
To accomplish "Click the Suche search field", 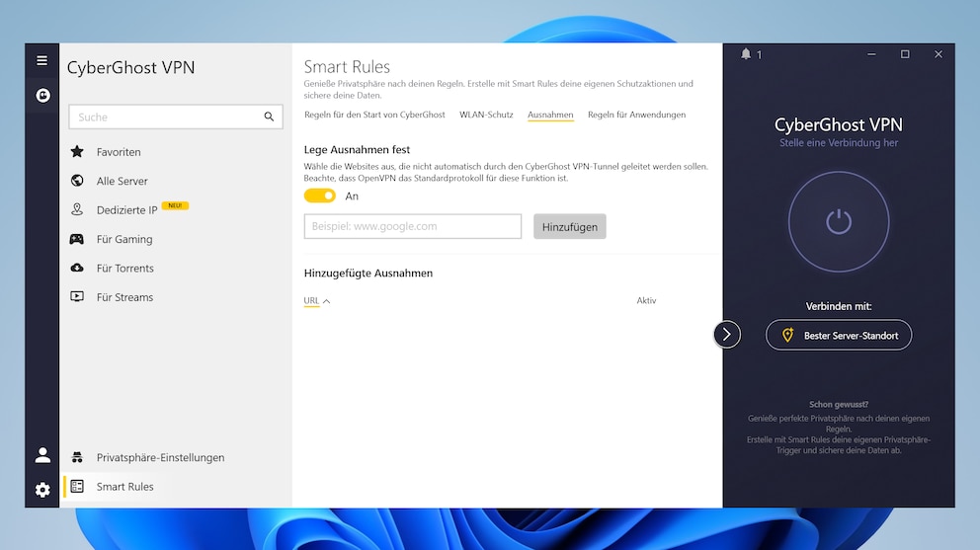I will (176, 117).
